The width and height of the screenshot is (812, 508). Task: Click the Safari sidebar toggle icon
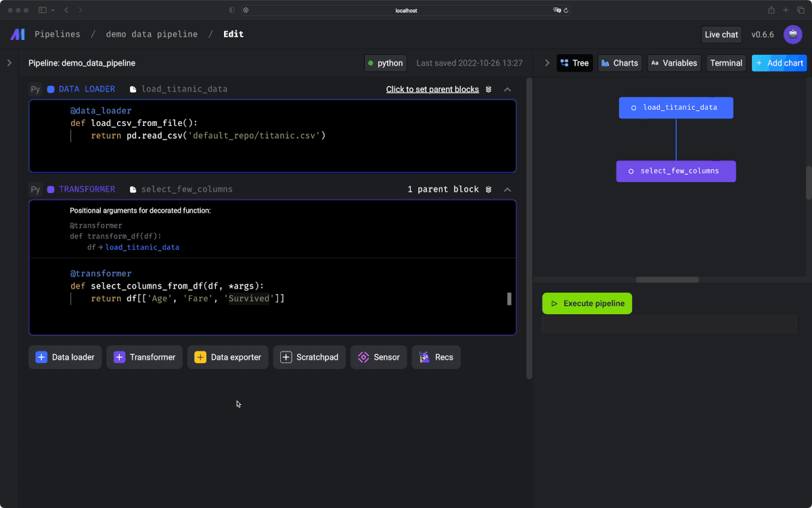click(43, 10)
